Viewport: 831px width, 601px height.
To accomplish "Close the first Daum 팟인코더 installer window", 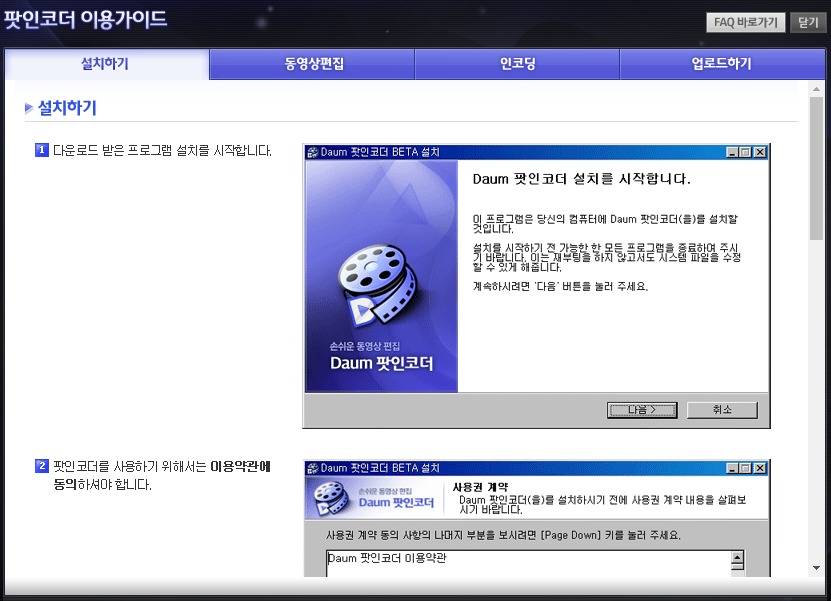I will click(x=760, y=153).
